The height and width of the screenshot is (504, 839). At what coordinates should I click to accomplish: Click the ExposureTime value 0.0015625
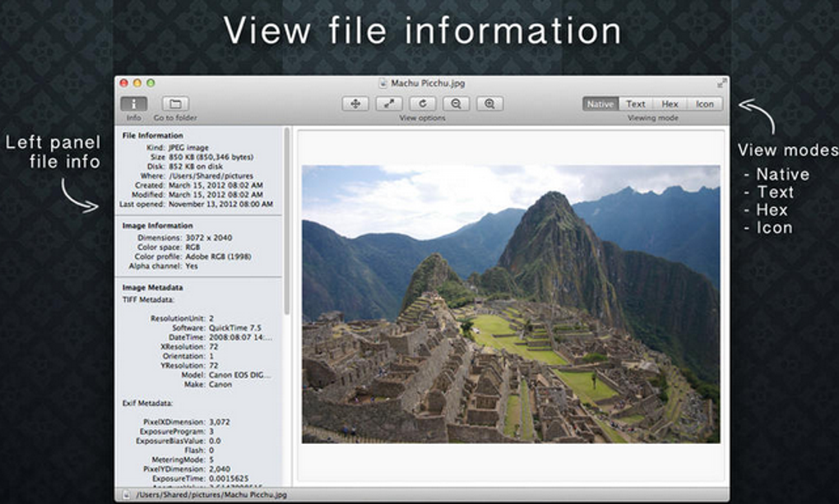229,479
